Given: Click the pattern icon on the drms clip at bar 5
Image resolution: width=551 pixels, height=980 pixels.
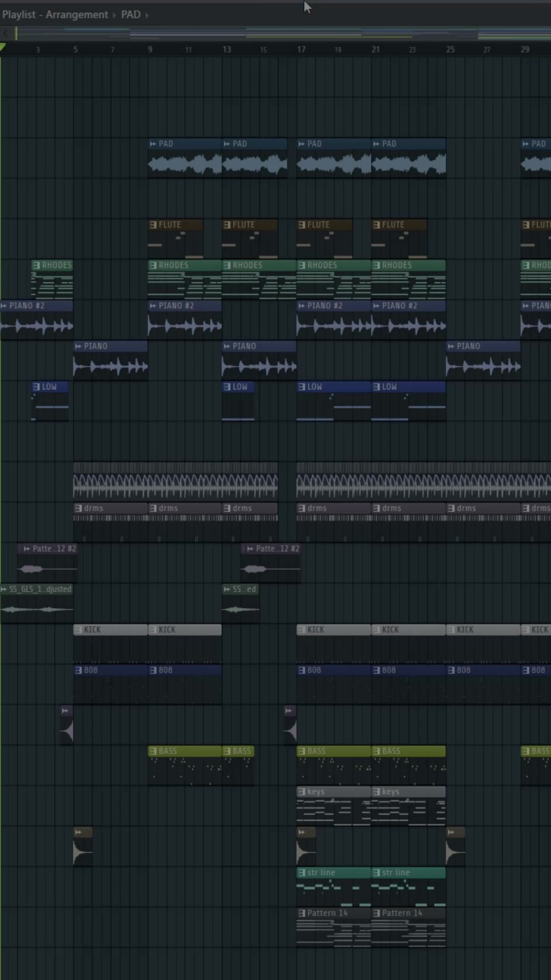Looking at the screenshot, I should click(x=78, y=508).
